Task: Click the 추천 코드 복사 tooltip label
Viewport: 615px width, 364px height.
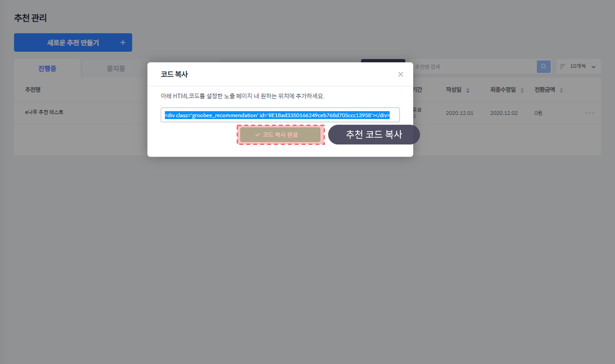Action: click(374, 134)
